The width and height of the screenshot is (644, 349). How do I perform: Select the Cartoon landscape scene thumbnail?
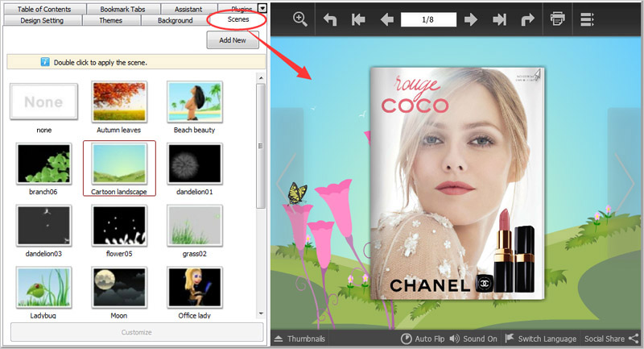pos(119,164)
